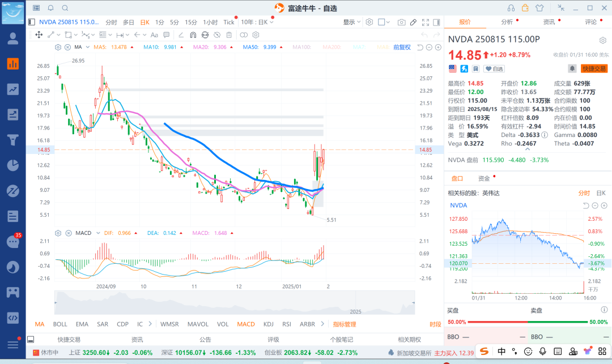Toggle the left panel collapse icon
The width and height of the screenshot is (612, 364).
(x=32, y=22)
